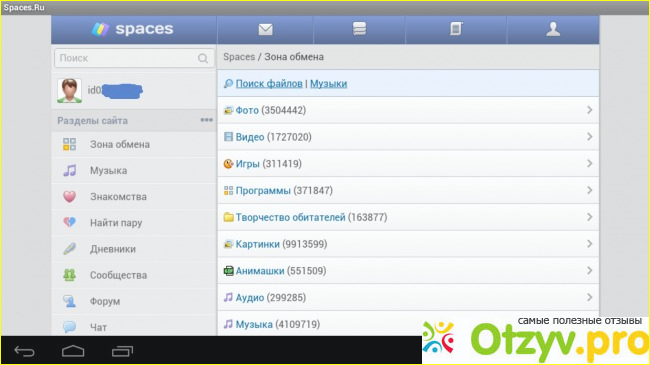Viewport: 650px width, 365px height.
Task: Expand the Анимашки row chevron
Action: point(589,270)
